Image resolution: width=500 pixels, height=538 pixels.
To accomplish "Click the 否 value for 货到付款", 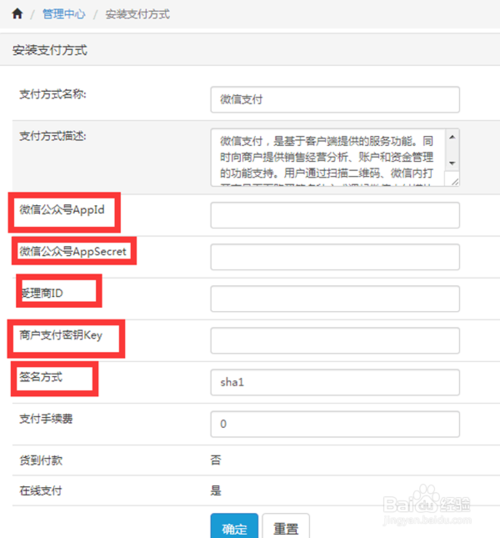I will pos(216,460).
